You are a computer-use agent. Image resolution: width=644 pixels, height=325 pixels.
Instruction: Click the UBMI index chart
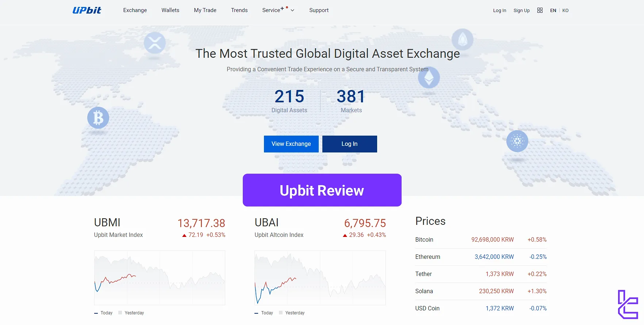(x=160, y=278)
